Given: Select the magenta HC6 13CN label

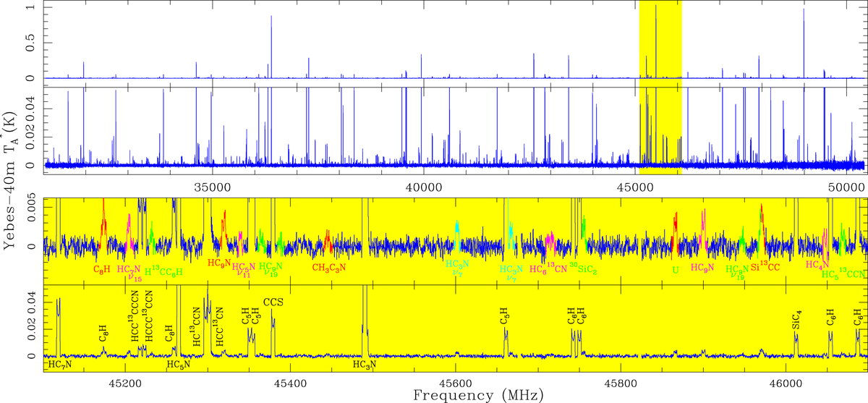Looking at the screenshot, I should click(x=551, y=268).
